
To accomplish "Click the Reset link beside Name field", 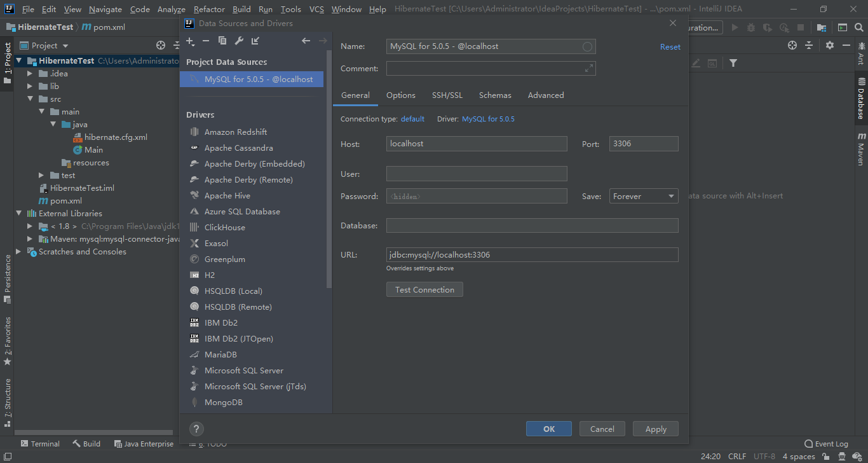I will (670, 46).
